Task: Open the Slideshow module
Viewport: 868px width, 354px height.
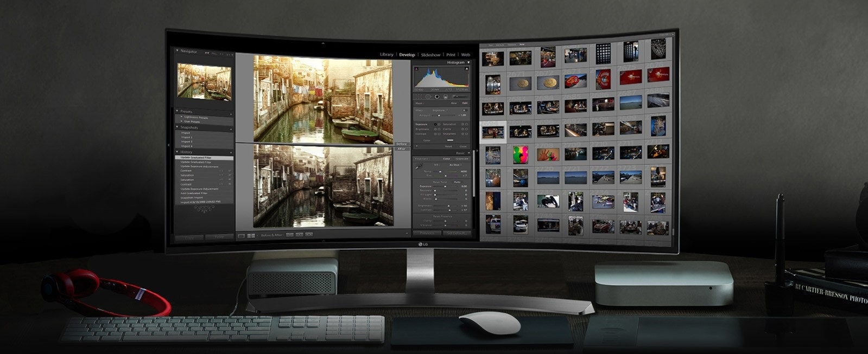Action: coord(430,55)
